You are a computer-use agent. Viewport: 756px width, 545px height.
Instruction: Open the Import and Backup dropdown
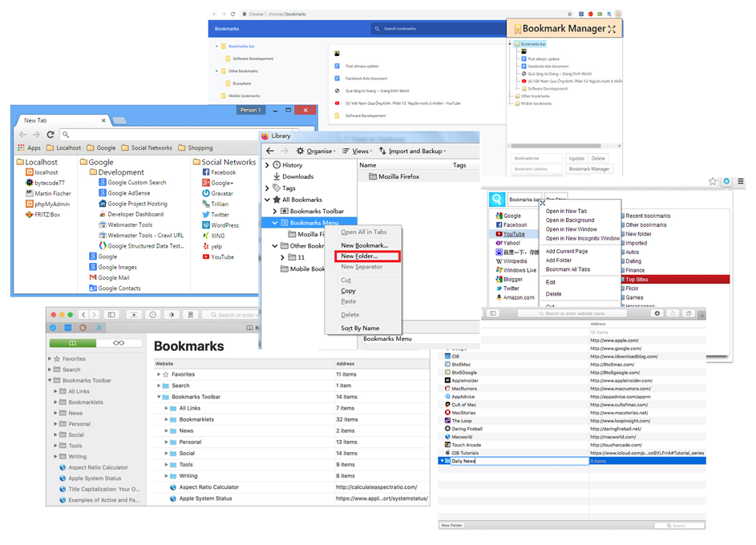(412, 151)
